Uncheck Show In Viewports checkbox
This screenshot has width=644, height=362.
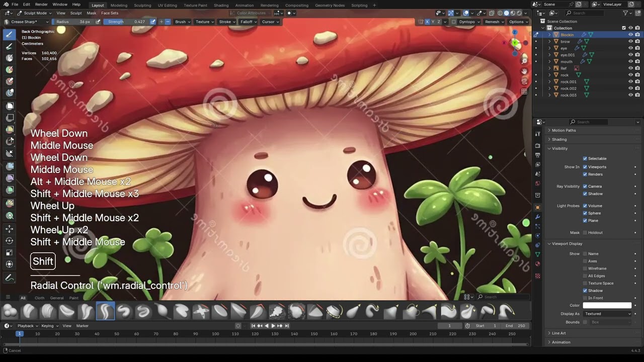tap(585, 167)
